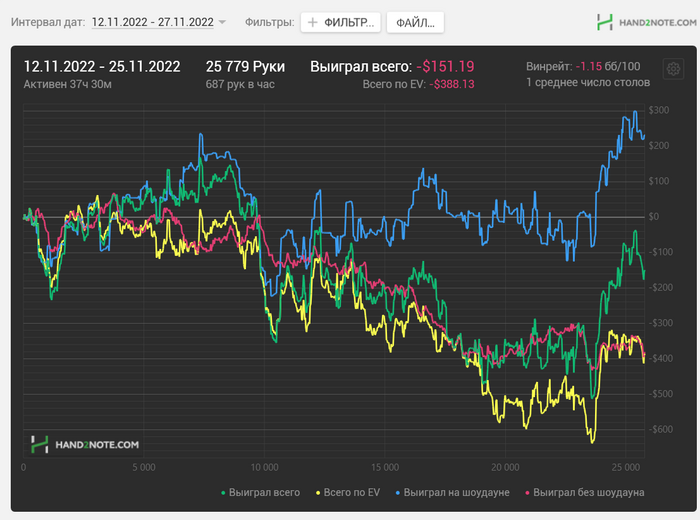The image size is (700, 520).
Task: Click the ФАЙЛ... button
Action: [x=415, y=22]
